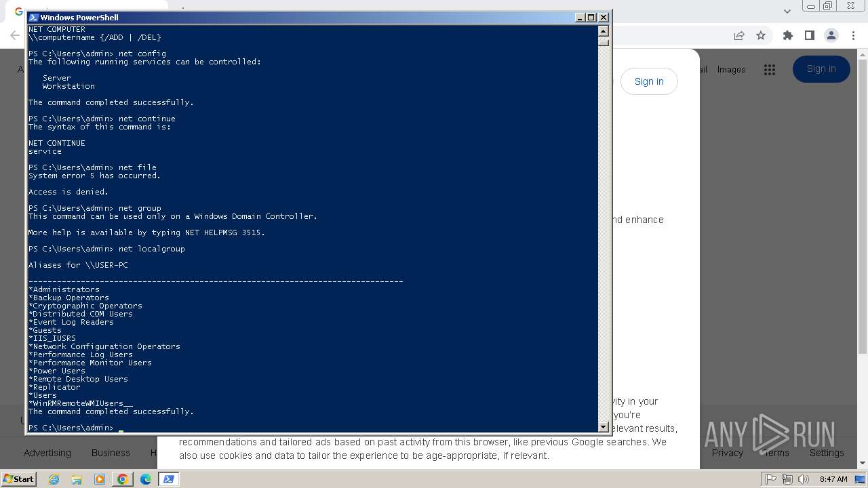Click the 'net config' command text
Screen dimensions: 868x488
[142, 54]
